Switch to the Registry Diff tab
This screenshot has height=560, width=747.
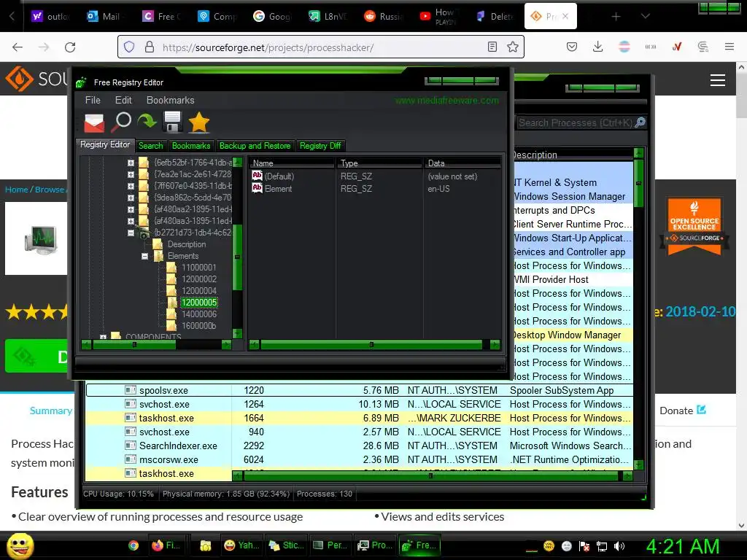click(320, 146)
